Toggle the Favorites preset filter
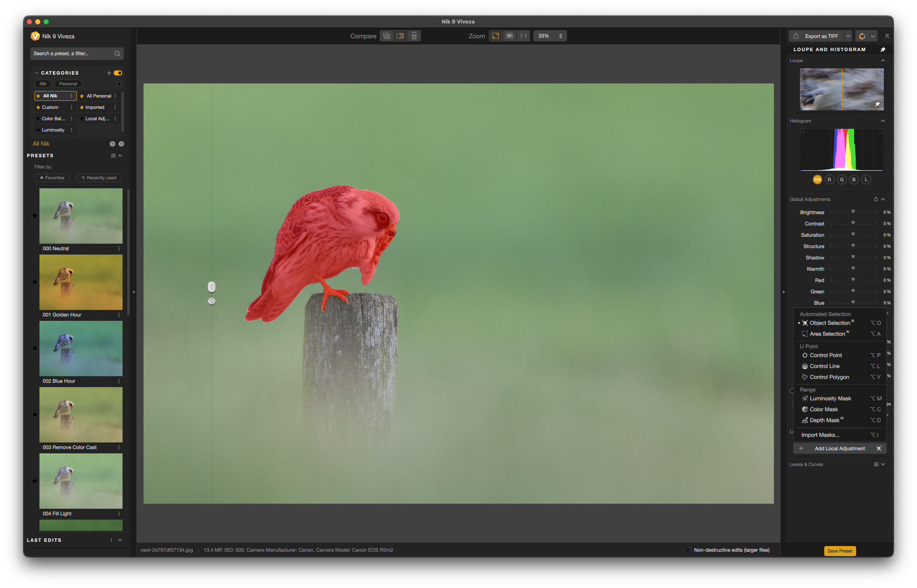Image resolution: width=917 pixels, height=588 pixels. (52, 178)
